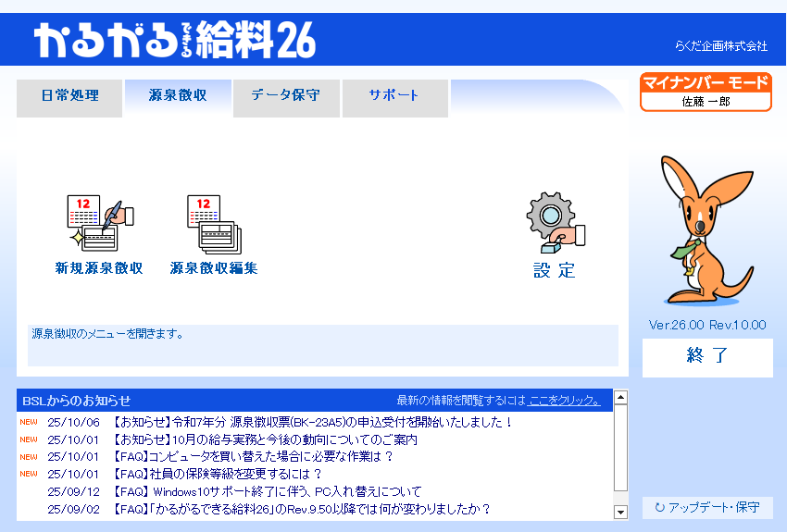Click the refresh icon beside アップデート・保守

[x=659, y=508]
